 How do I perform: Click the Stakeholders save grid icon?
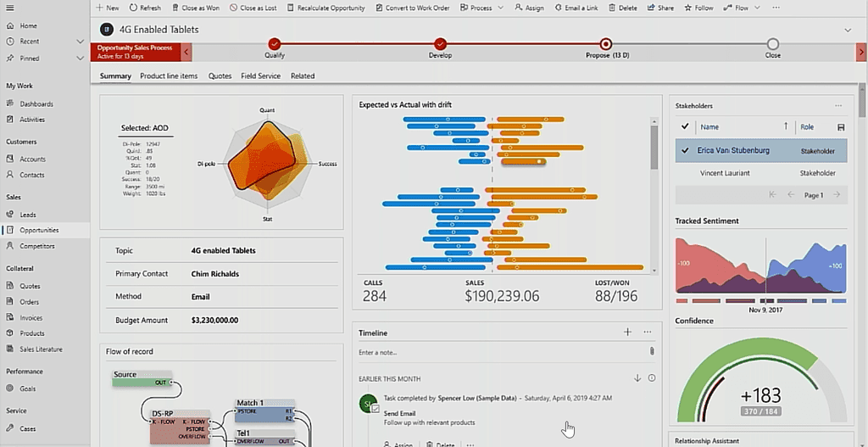(841, 127)
